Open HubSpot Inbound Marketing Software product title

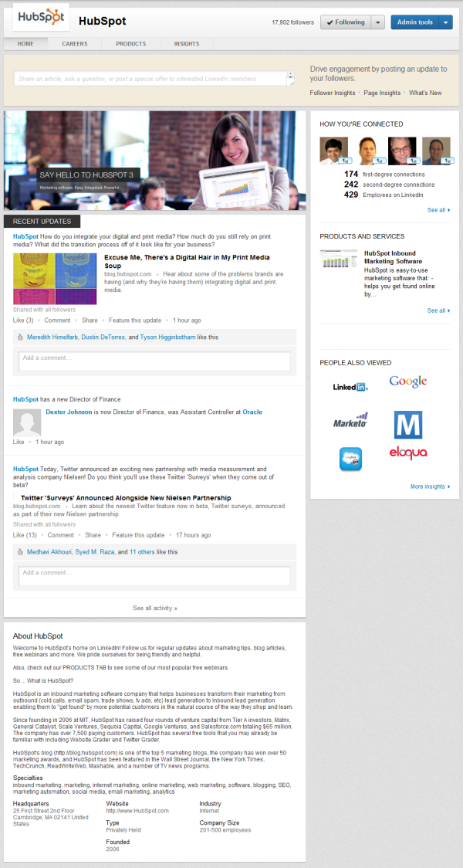[394, 257]
